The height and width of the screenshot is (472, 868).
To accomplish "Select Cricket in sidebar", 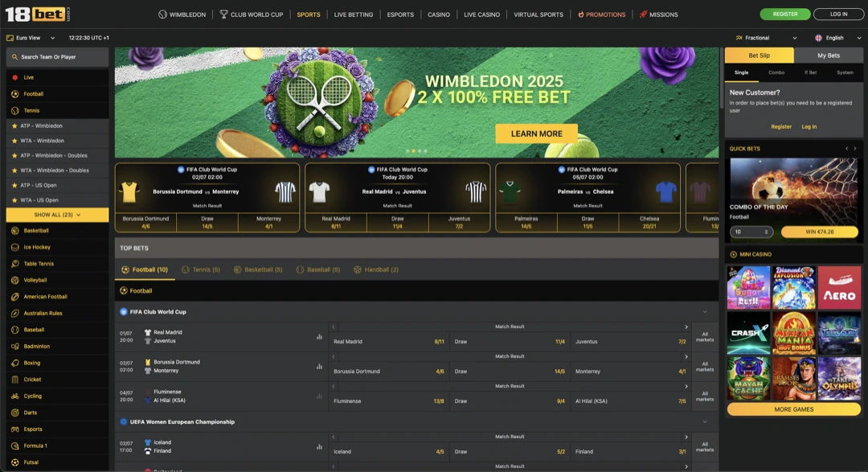I will [x=57, y=380].
